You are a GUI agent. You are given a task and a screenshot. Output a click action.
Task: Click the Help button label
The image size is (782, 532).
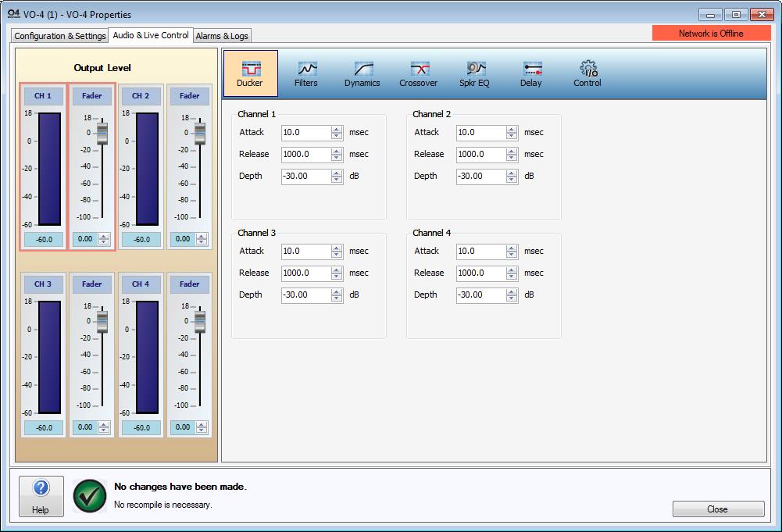[x=41, y=509]
